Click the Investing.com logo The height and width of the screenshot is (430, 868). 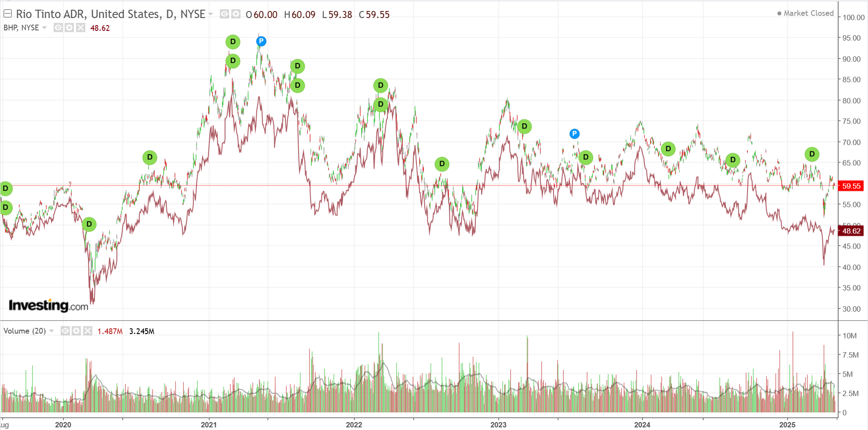(48, 305)
